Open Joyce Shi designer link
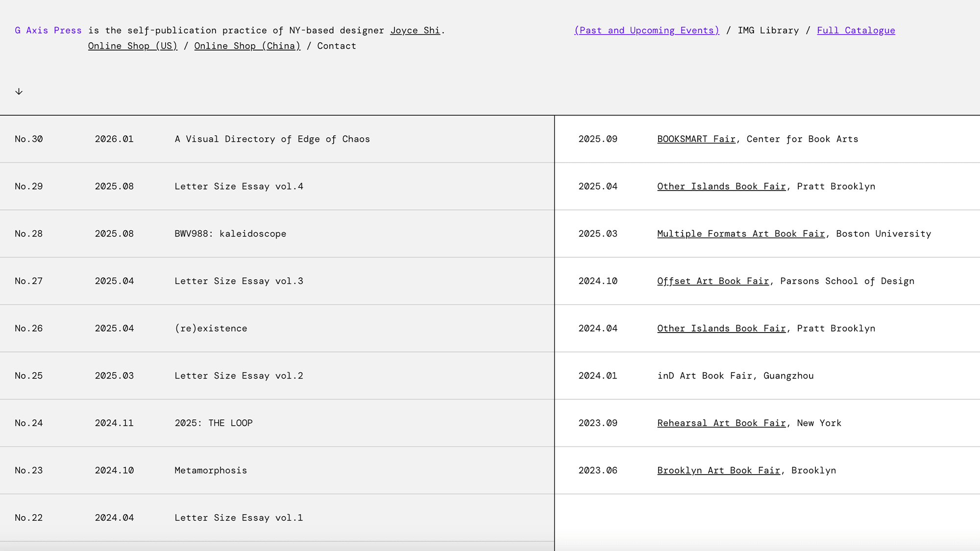 (415, 30)
